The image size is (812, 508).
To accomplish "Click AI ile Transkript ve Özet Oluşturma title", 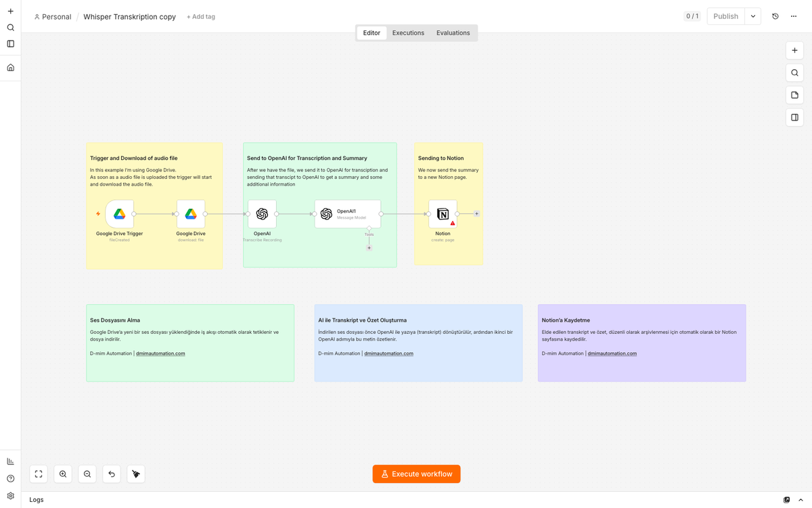I will tap(362, 320).
